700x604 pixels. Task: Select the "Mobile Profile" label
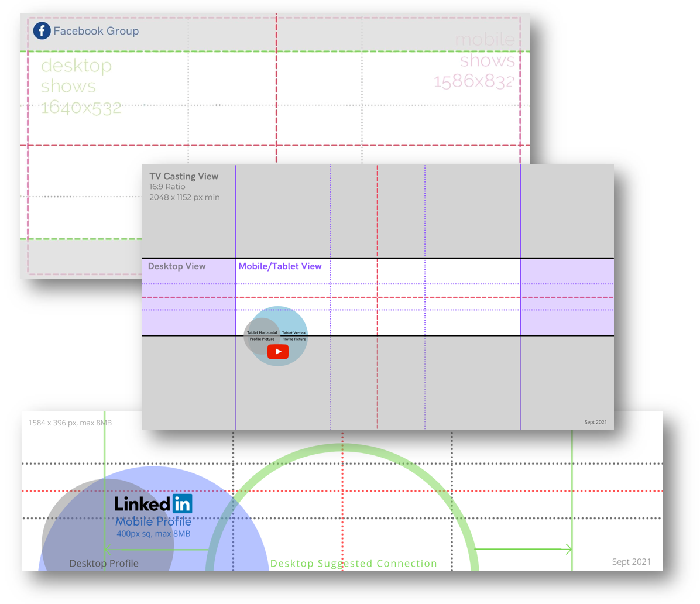tap(153, 521)
